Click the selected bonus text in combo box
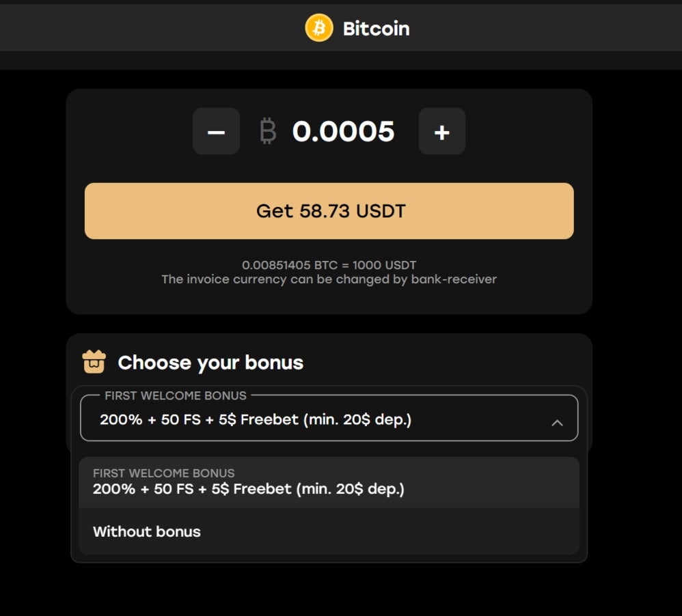682x616 pixels. [x=256, y=419]
